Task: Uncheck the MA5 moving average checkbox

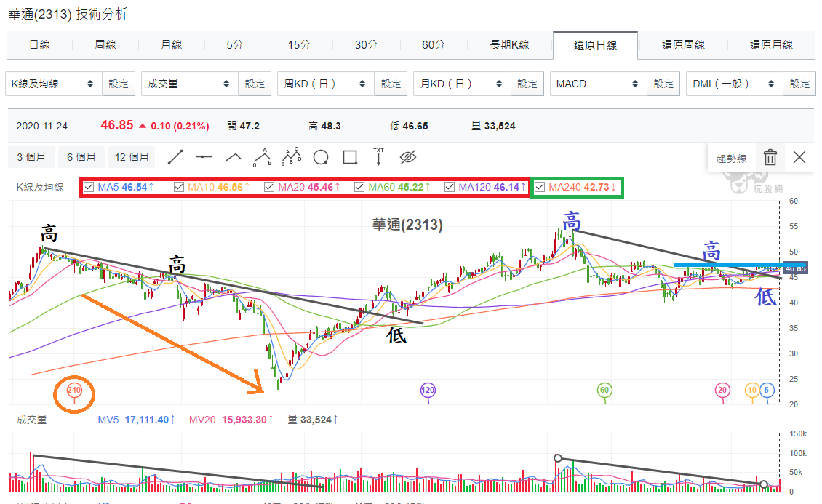Action: (89, 187)
